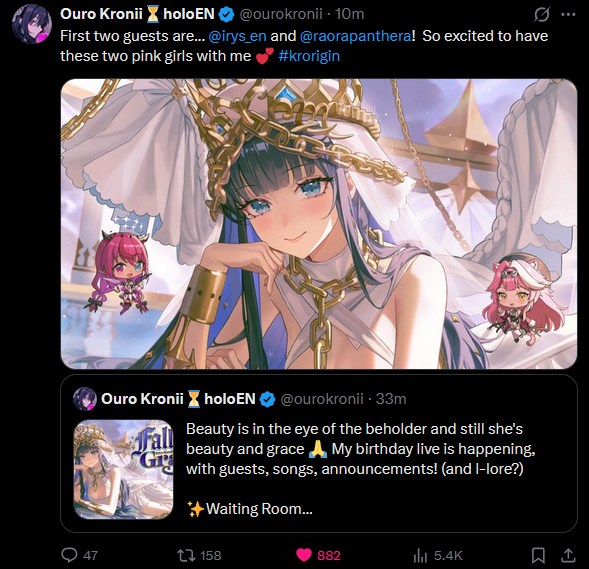
Task: Click the @ourokronii handle in header
Action: pyautogui.click(x=281, y=14)
